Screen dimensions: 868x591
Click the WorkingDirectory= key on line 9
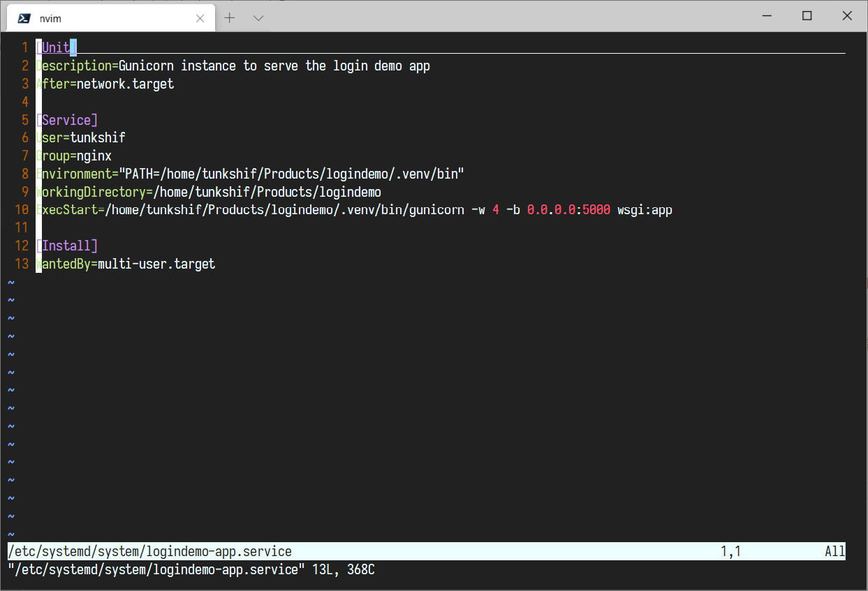(x=94, y=192)
